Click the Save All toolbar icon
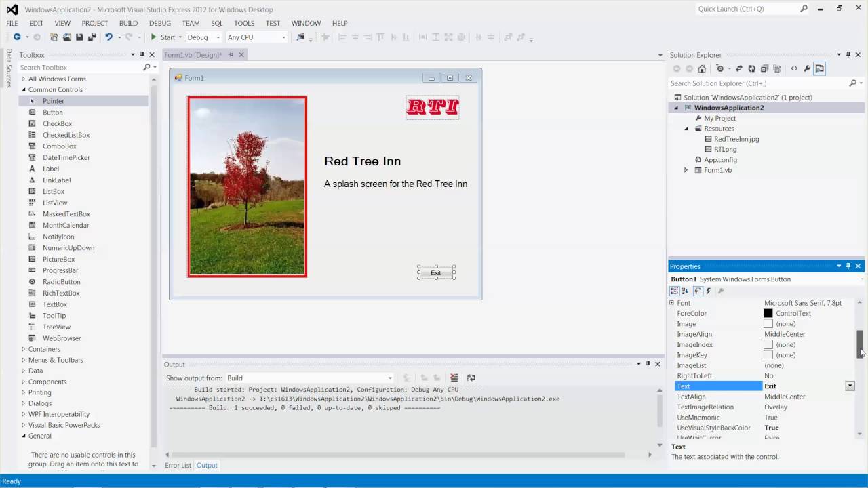 91,37
